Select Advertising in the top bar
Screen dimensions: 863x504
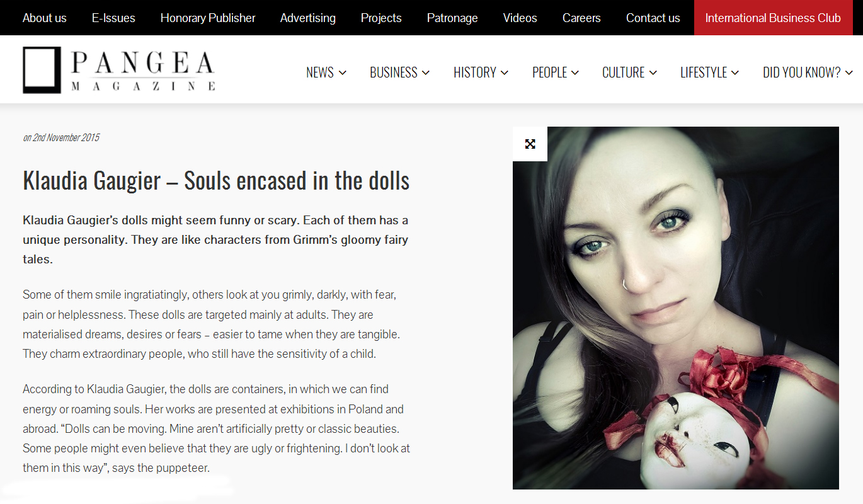[308, 18]
